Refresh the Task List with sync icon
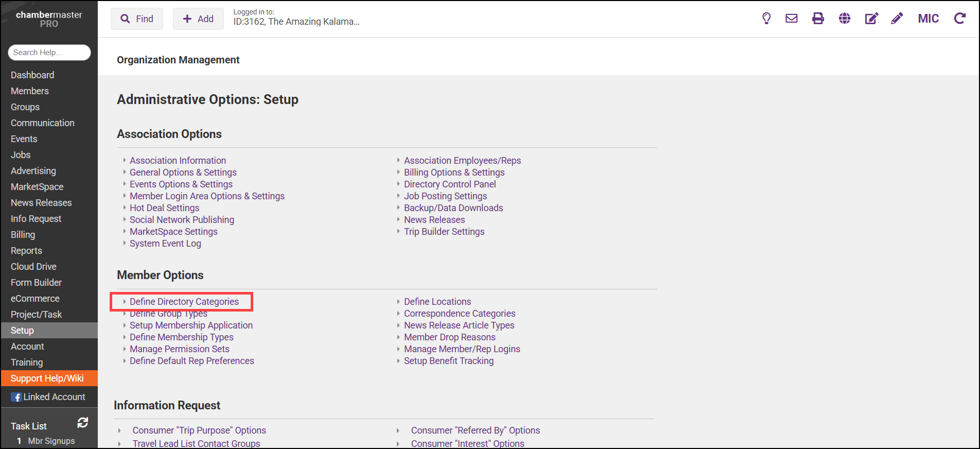This screenshot has height=449, width=980. coord(83,423)
